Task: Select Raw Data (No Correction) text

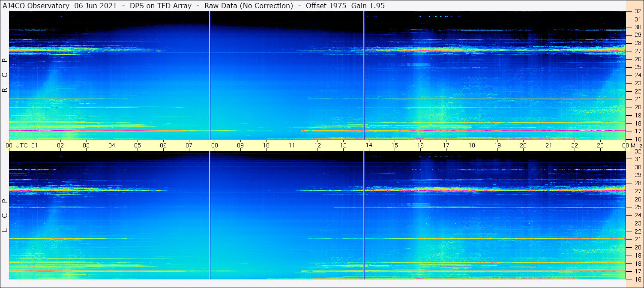Action: [x=249, y=6]
